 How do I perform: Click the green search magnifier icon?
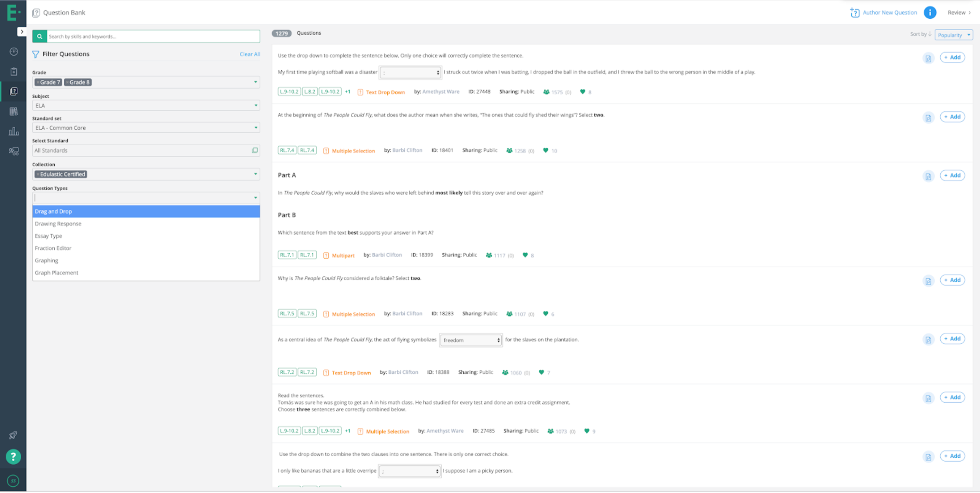(x=39, y=36)
